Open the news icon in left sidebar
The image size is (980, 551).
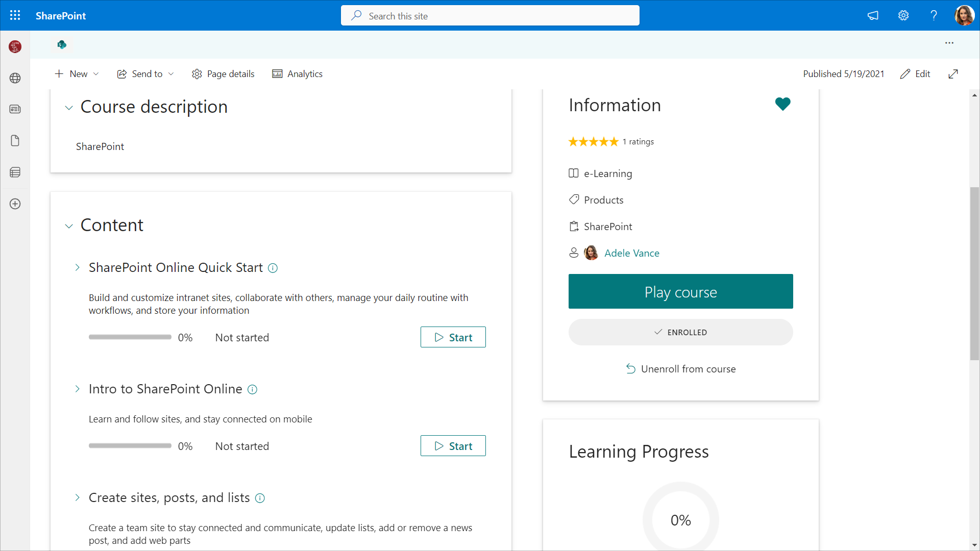[x=15, y=109]
